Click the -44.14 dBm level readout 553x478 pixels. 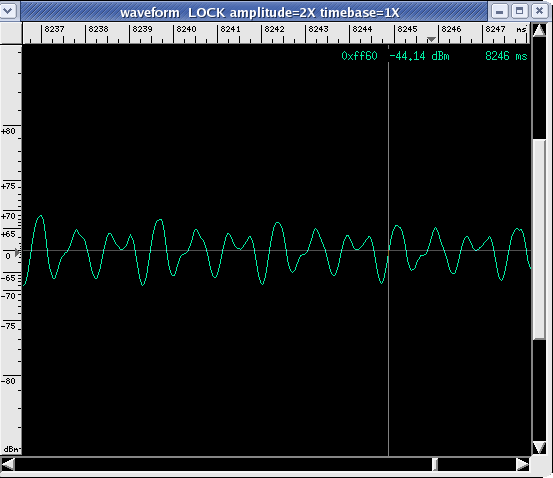(x=420, y=56)
